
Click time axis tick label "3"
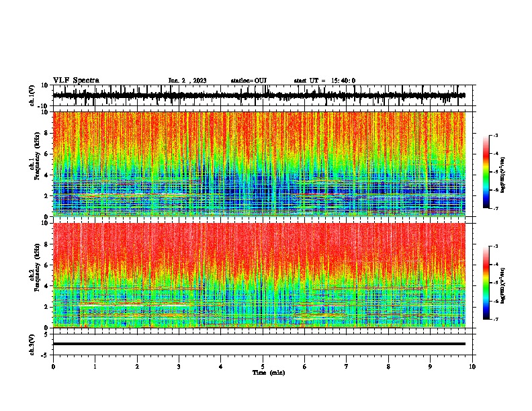point(179,367)
